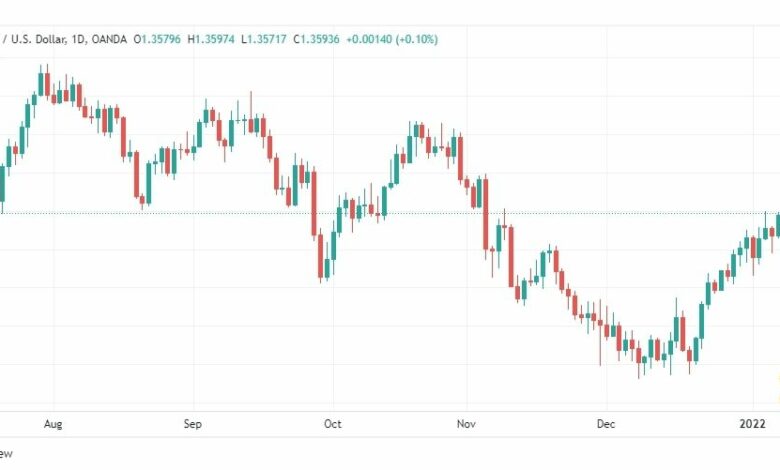
Task: Click the +0.00140 (+0.10%) change readout
Action: [x=392, y=39]
